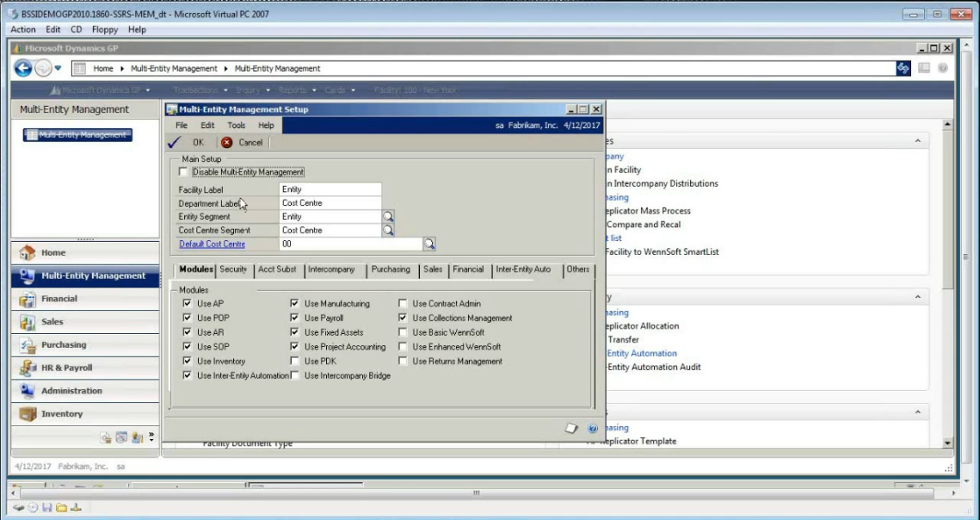Open the Default Cost Centre lookup magnifier
The image size is (980, 520).
[x=429, y=244]
